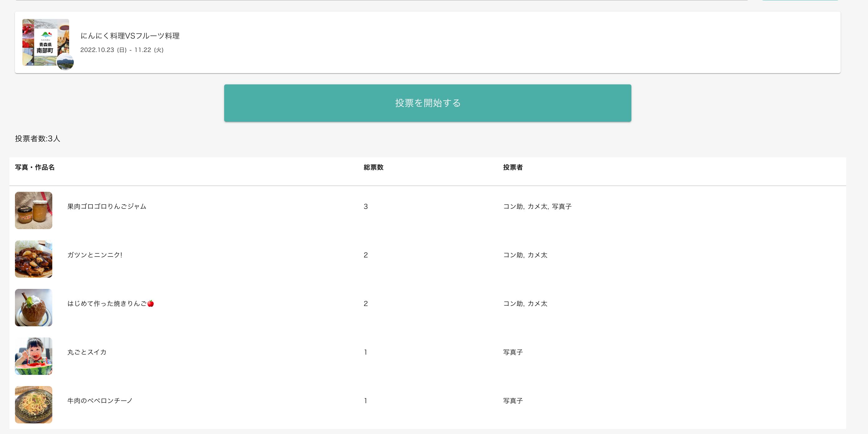Open the にんにく料理VSフルーツ料理 contest title
Viewport: 868px width, 434px height.
pyautogui.click(x=130, y=36)
